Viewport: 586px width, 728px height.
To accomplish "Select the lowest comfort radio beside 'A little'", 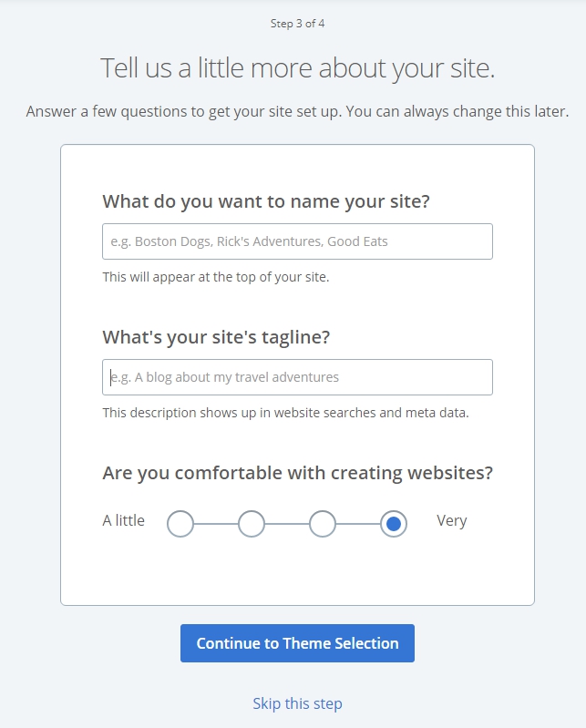I will click(180, 524).
